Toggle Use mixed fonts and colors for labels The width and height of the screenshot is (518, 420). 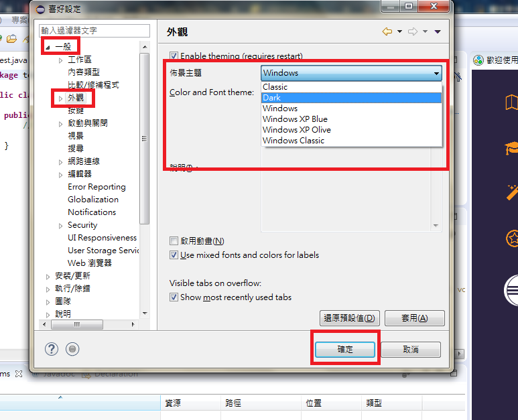(174, 255)
